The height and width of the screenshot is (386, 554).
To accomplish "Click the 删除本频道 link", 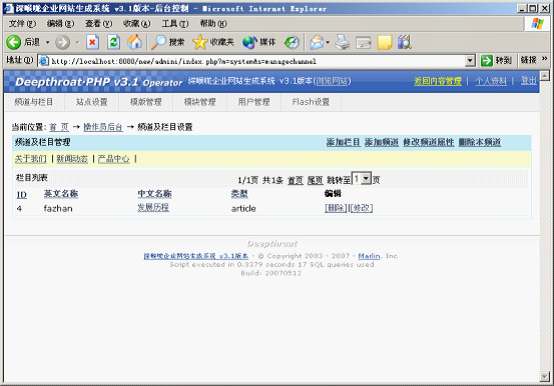I will click(x=479, y=142).
